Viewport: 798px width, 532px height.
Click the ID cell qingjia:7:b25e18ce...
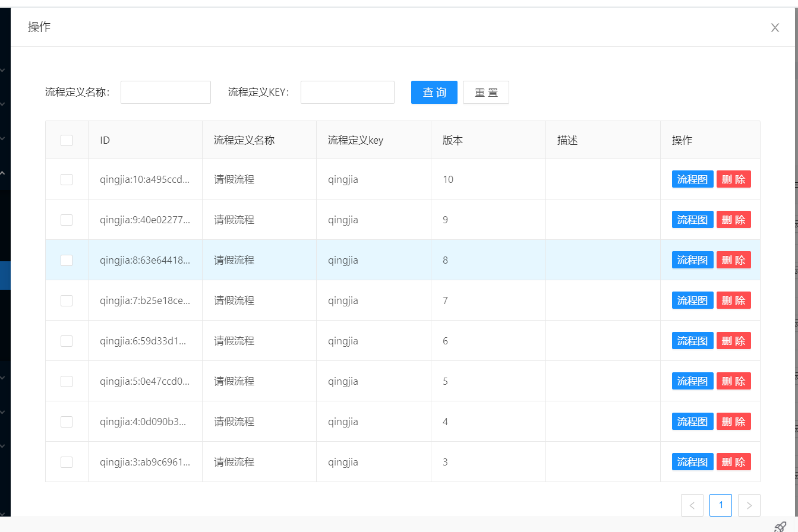point(145,300)
